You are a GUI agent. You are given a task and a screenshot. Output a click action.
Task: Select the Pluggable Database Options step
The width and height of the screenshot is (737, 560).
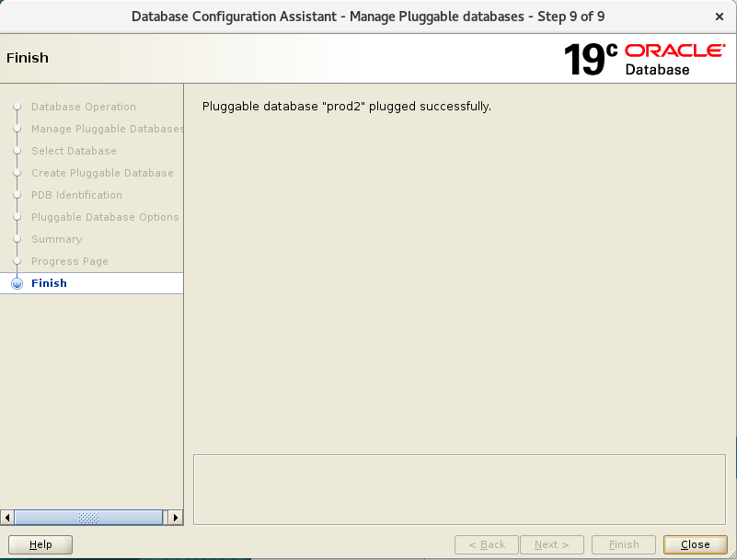click(105, 217)
